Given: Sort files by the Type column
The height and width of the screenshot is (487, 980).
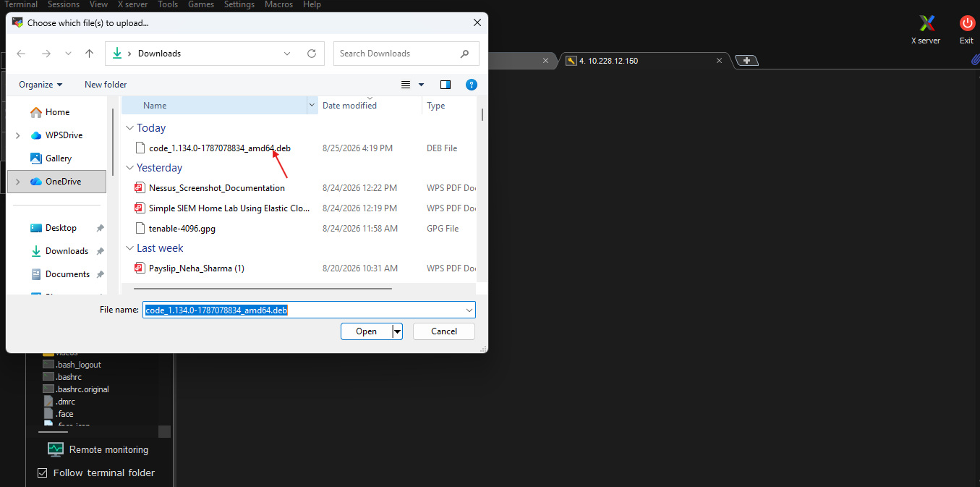Looking at the screenshot, I should tap(436, 106).
